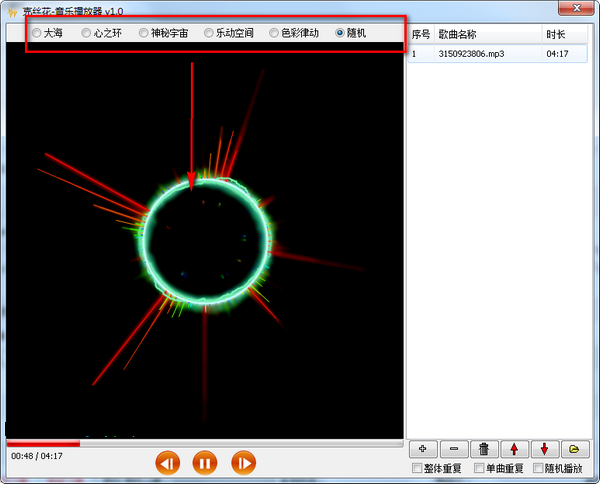This screenshot has height=484, width=600.
Task: Toggle the 单曲重复 checkbox
Action: click(479, 468)
